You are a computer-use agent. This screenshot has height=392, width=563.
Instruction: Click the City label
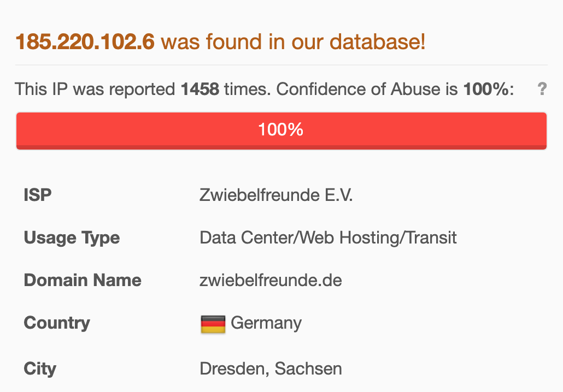(x=40, y=369)
